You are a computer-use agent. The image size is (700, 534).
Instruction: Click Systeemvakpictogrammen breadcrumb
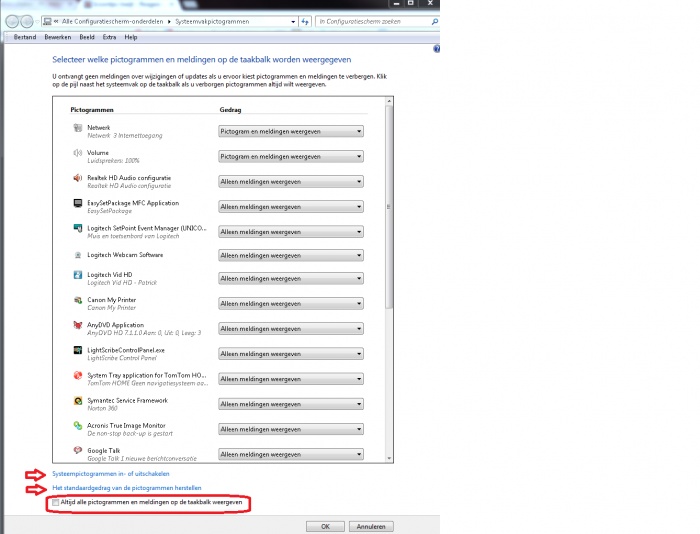[212, 21]
